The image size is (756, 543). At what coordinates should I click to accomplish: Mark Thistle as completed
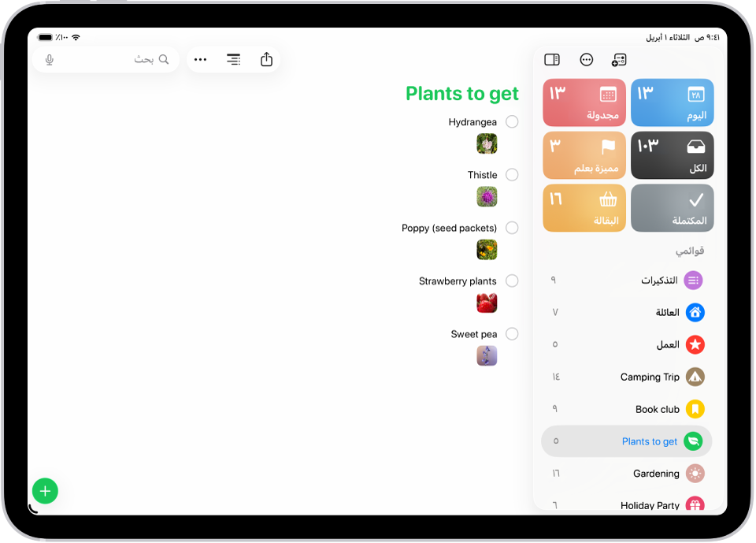512,174
